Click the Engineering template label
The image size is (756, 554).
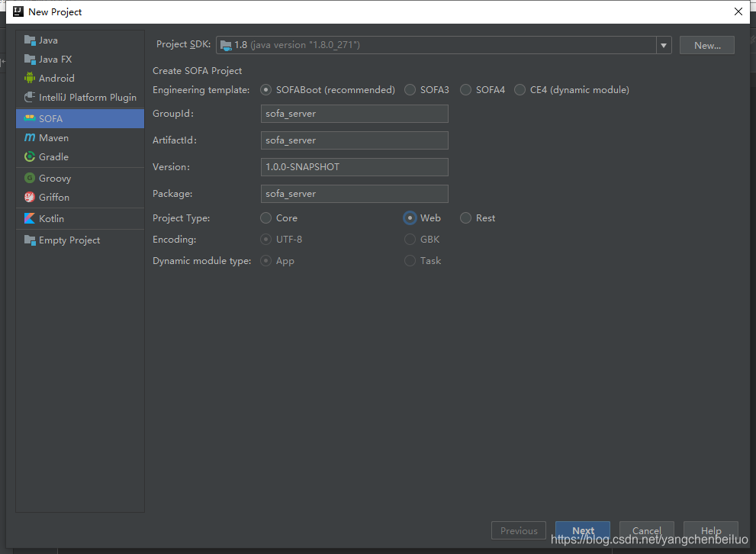201,90
